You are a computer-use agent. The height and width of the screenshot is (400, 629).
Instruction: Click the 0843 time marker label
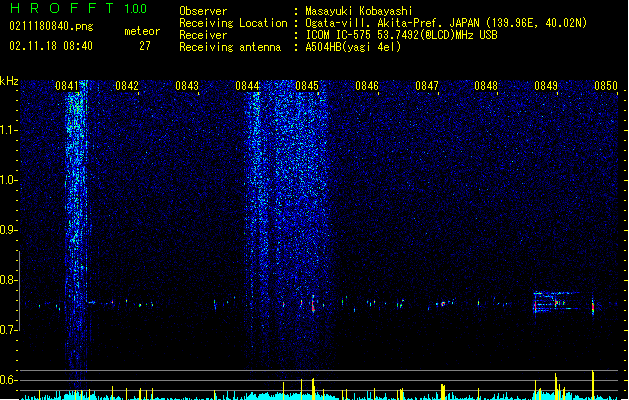[187, 86]
